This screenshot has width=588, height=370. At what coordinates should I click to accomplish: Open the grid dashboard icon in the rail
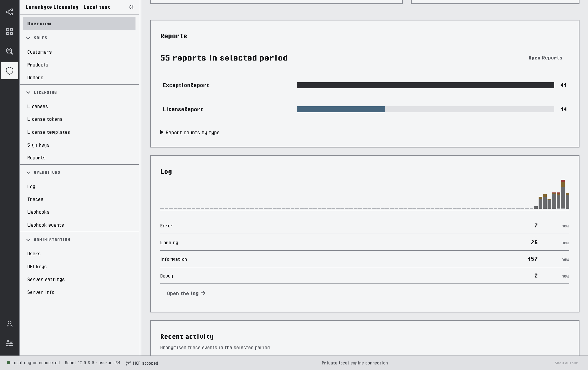point(10,32)
